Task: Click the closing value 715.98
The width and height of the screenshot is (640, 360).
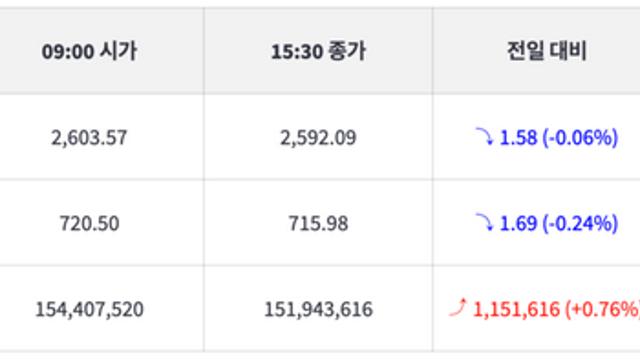Action: pyautogui.click(x=318, y=223)
